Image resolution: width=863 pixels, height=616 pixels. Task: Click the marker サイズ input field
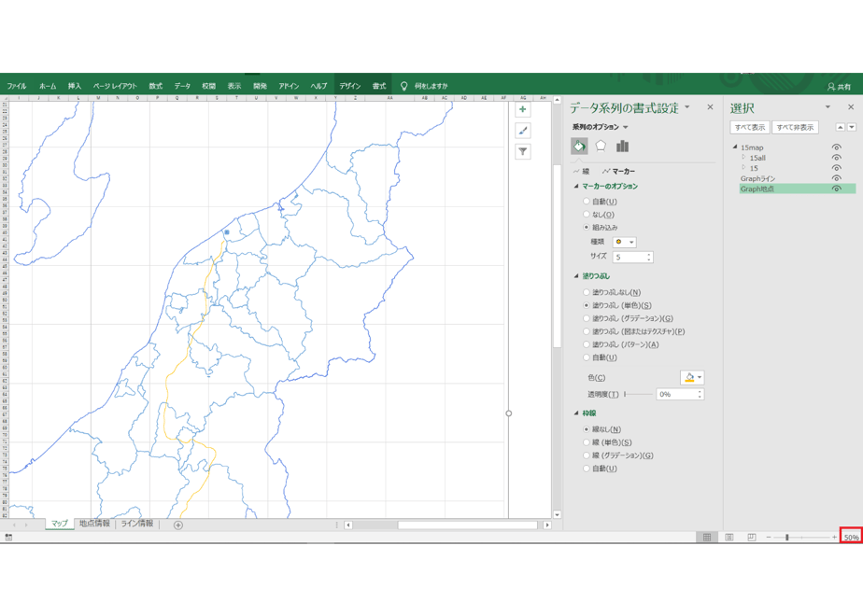tap(632, 257)
